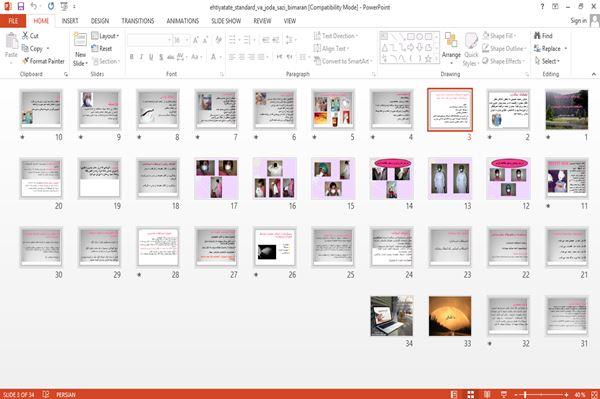Image resolution: width=600 pixels, height=399 pixels.
Task: Select the Format Painter tool
Action: 43,61
